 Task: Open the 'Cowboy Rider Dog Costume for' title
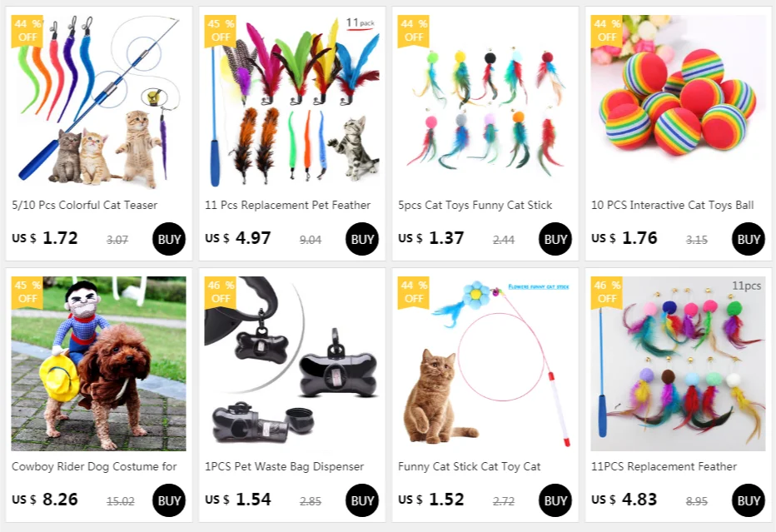[94, 466]
